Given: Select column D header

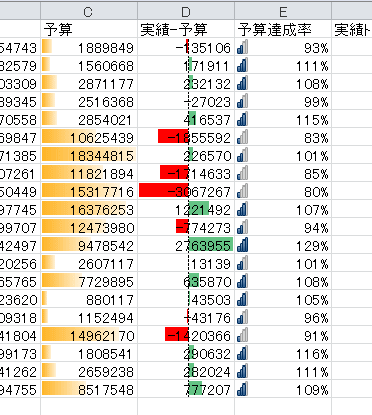Looking at the screenshot, I should pos(186,12).
